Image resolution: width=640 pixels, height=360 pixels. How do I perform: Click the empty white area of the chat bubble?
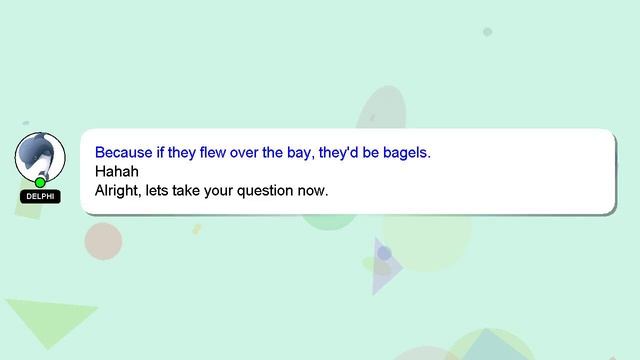[490, 180]
